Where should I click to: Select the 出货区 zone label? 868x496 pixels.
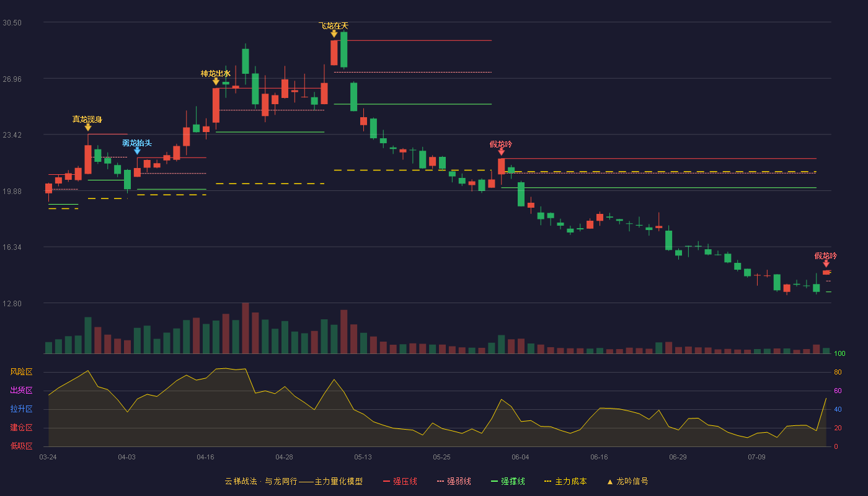21,391
